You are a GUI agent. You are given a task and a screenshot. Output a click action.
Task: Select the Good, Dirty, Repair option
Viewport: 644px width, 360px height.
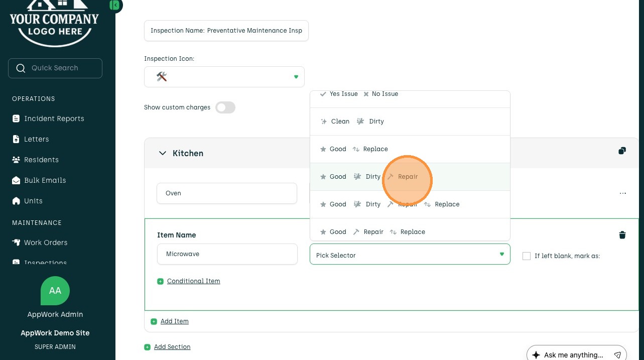point(369,177)
